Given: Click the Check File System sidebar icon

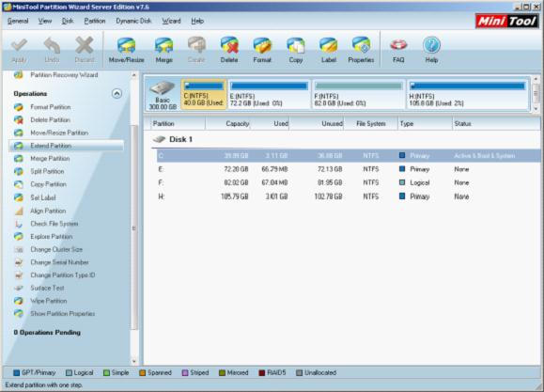Looking at the screenshot, I should point(19,224).
